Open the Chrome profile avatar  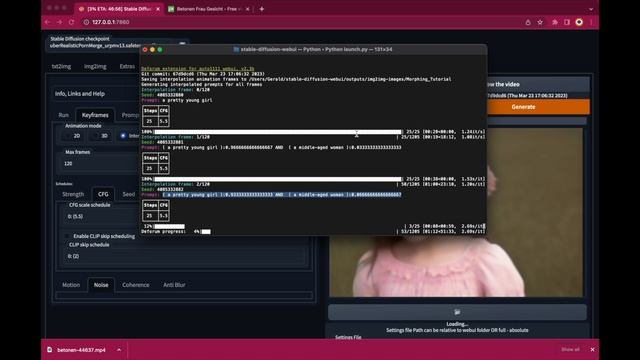(x=579, y=22)
